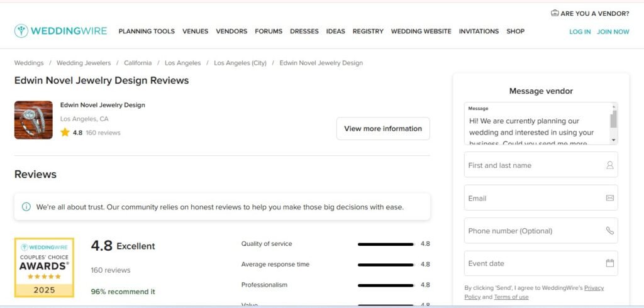Open Edwin Novel Jewelry Design breadcrumb

[x=321, y=63]
